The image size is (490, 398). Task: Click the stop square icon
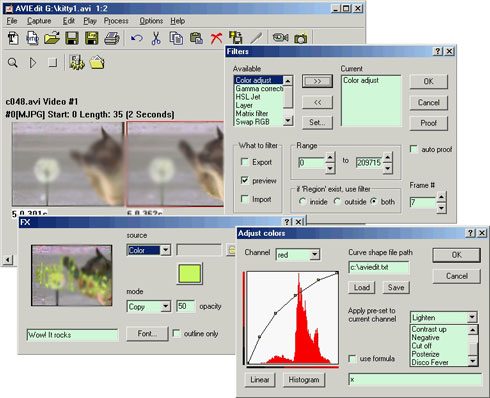pos(53,63)
